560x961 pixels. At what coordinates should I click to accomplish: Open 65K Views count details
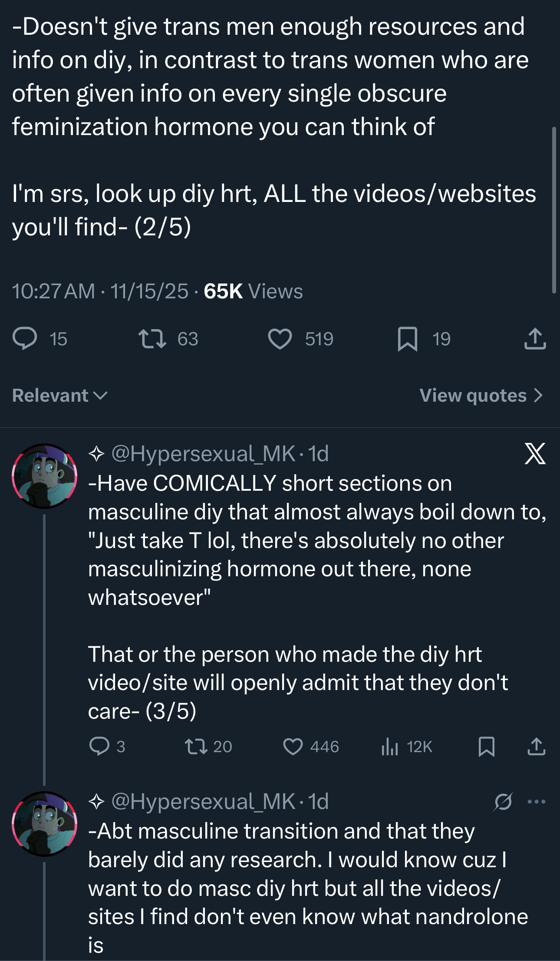click(x=253, y=291)
